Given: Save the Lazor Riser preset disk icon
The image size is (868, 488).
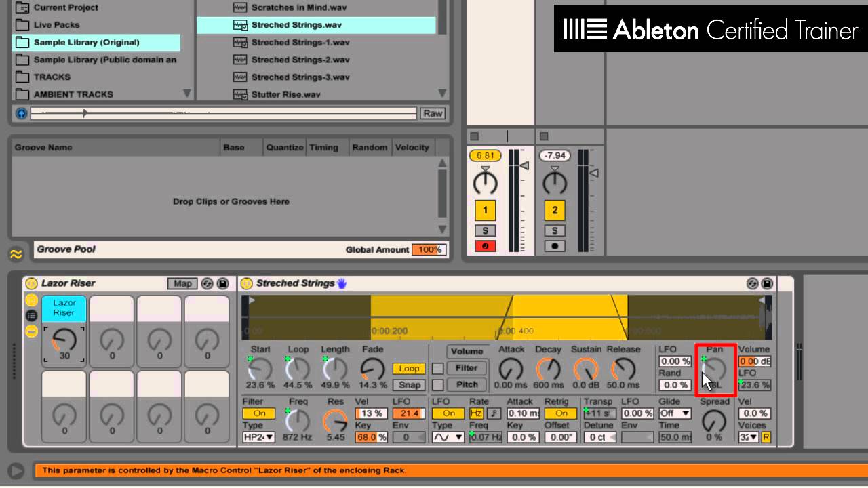Looking at the screenshot, I should point(222,283).
